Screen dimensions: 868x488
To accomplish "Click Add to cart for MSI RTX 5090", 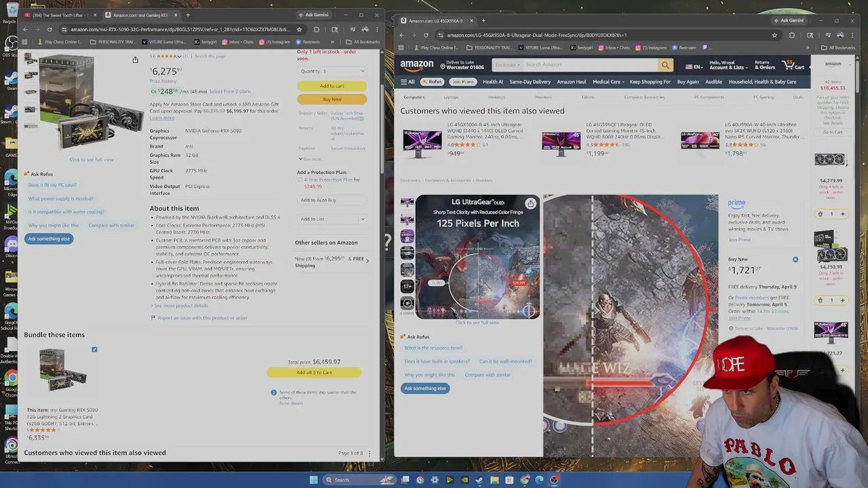I will click(332, 86).
